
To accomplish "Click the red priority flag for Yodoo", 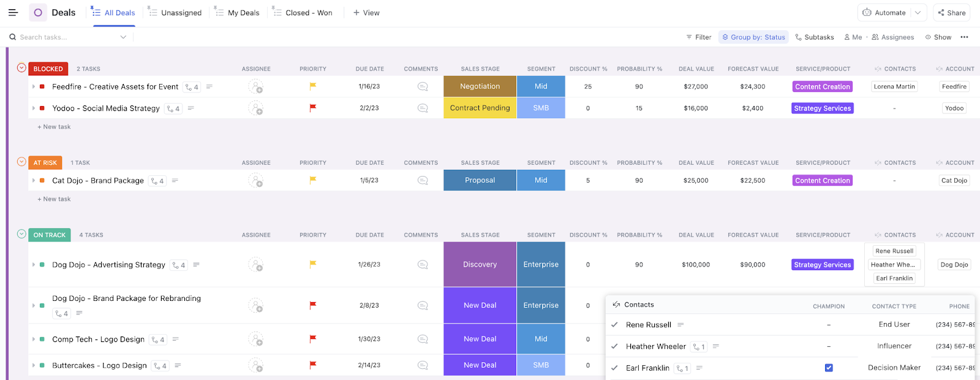I will click(x=312, y=108).
